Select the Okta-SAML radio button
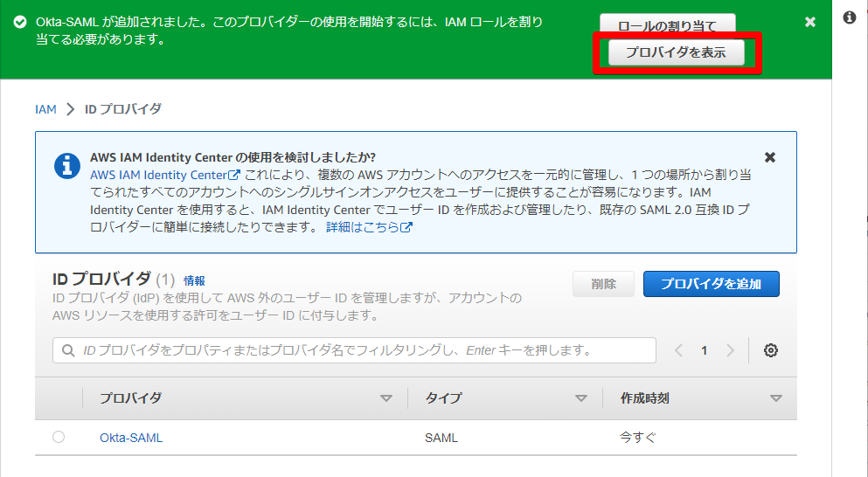This screenshot has height=477, width=868. [x=59, y=438]
